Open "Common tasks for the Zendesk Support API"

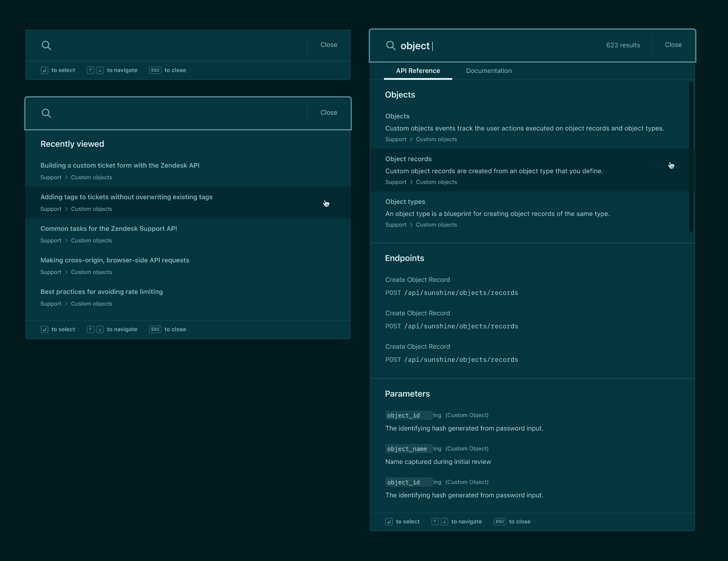point(188,234)
